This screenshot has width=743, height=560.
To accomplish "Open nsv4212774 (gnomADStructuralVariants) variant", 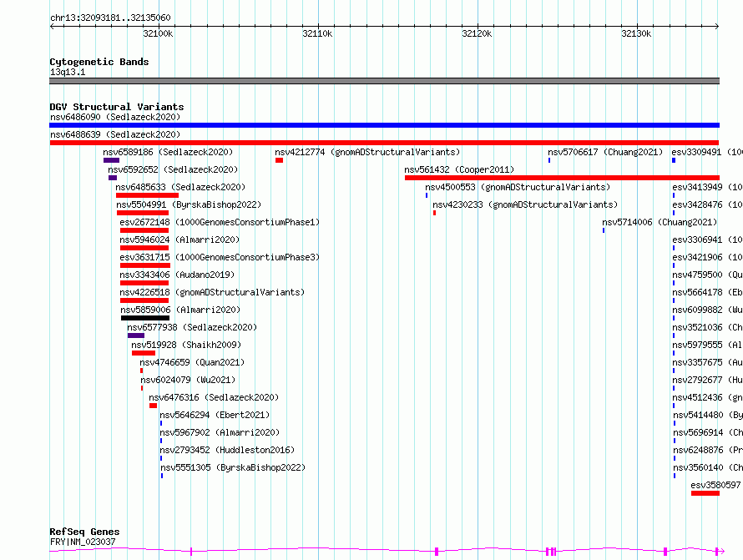I will (367, 152).
